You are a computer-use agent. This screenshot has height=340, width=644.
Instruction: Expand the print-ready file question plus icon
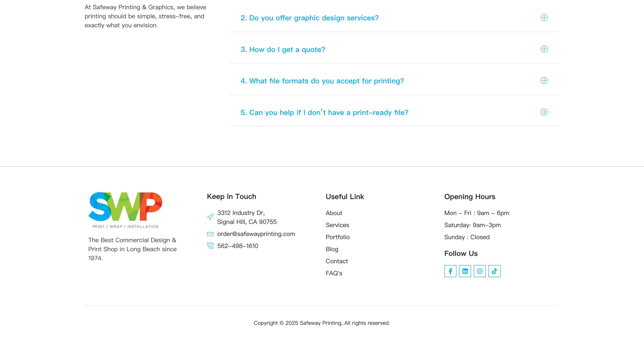(544, 112)
